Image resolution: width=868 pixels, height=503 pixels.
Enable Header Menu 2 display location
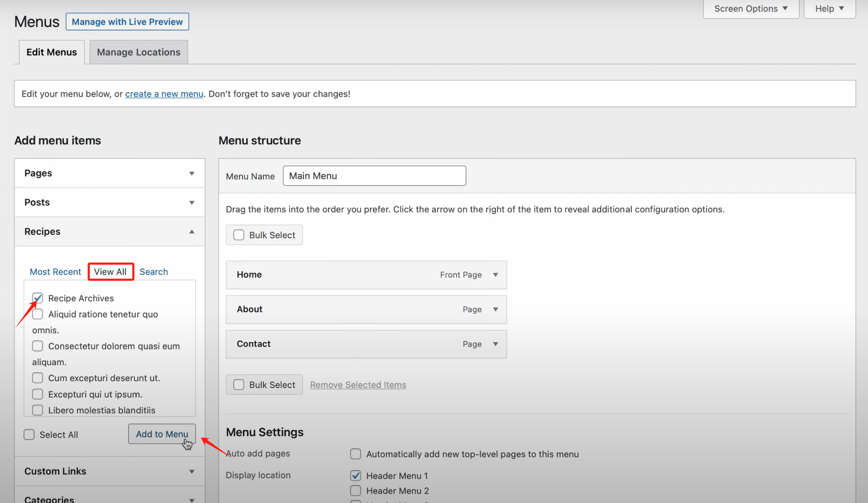pos(355,491)
